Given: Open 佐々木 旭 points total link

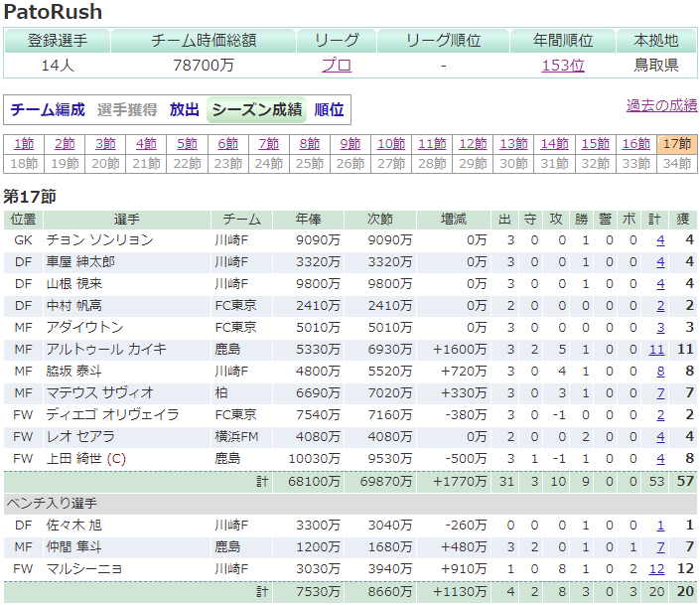Looking at the screenshot, I should coord(660,526).
